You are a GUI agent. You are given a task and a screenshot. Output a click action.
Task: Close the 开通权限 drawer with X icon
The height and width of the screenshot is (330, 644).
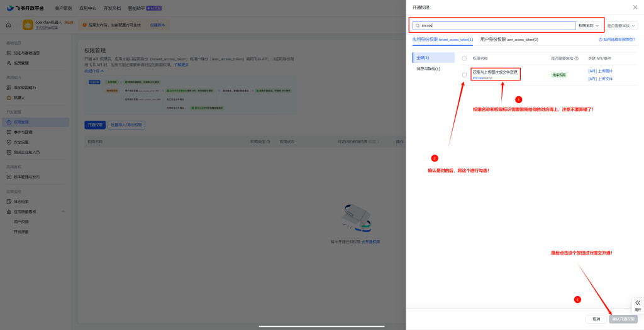click(635, 8)
